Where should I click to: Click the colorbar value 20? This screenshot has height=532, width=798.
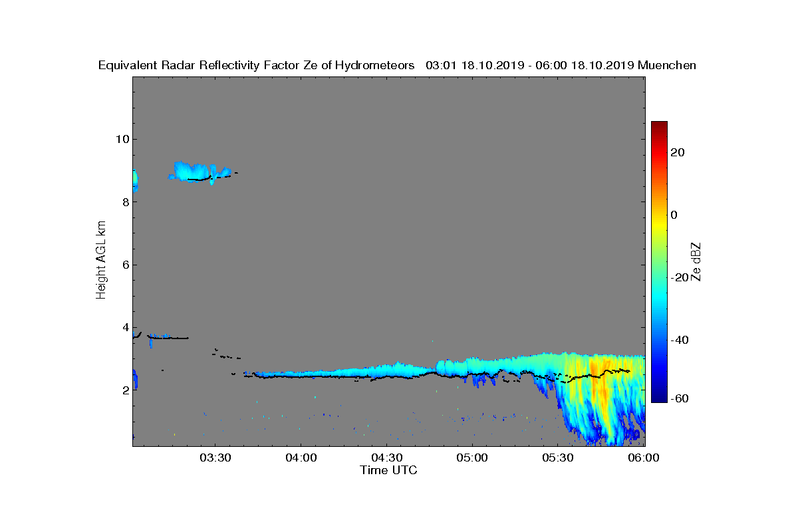(678, 152)
